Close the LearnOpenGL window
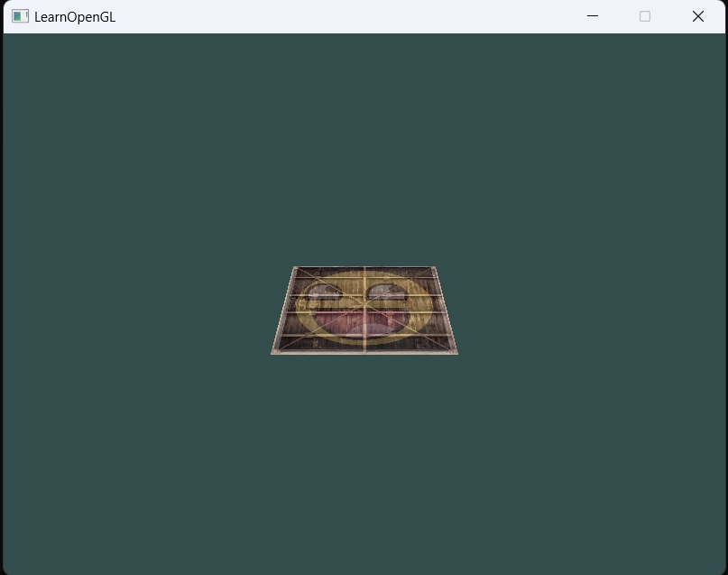Viewport: 728px width, 575px height. coord(698,16)
